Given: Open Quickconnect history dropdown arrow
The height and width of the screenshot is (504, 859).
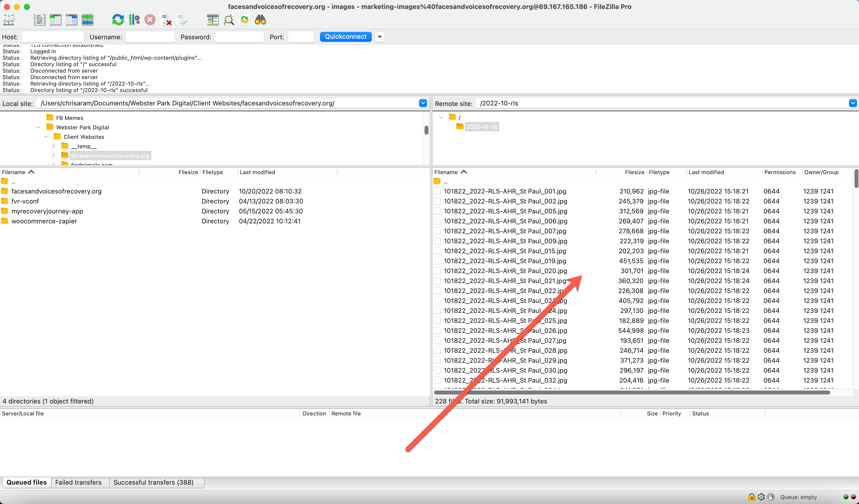Looking at the screenshot, I should pyautogui.click(x=379, y=37).
